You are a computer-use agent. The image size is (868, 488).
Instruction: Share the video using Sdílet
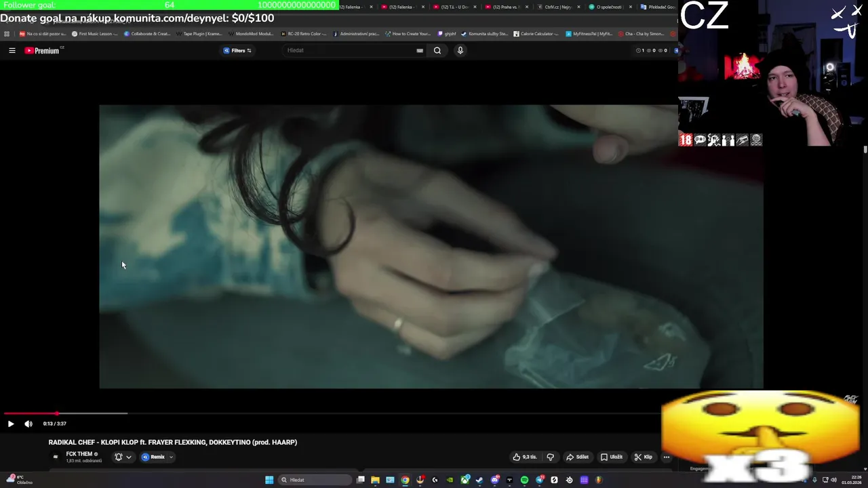577,457
